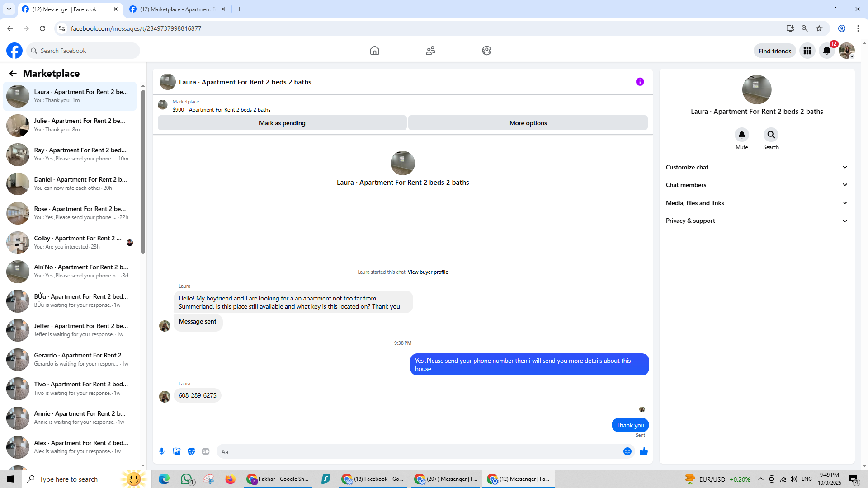Switch to the Marketplace - Apartment tab

pyautogui.click(x=177, y=9)
